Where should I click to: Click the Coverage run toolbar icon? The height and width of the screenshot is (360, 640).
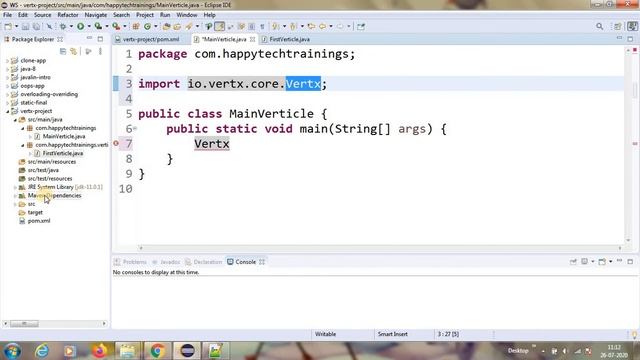tap(98, 27)
